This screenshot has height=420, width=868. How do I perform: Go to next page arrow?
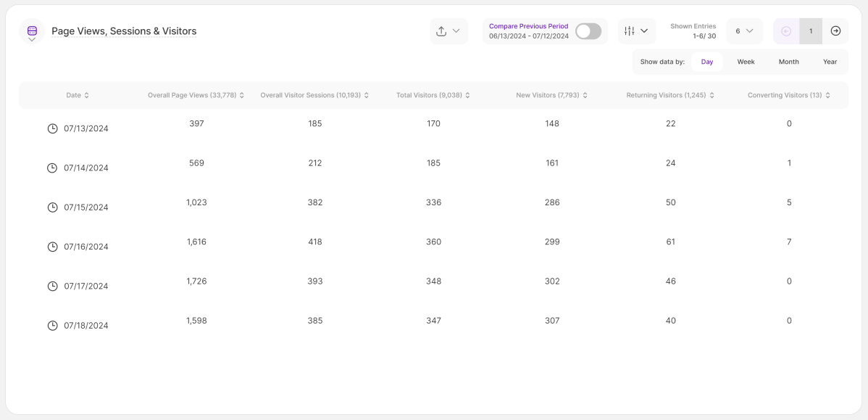(x=835, y=31)
